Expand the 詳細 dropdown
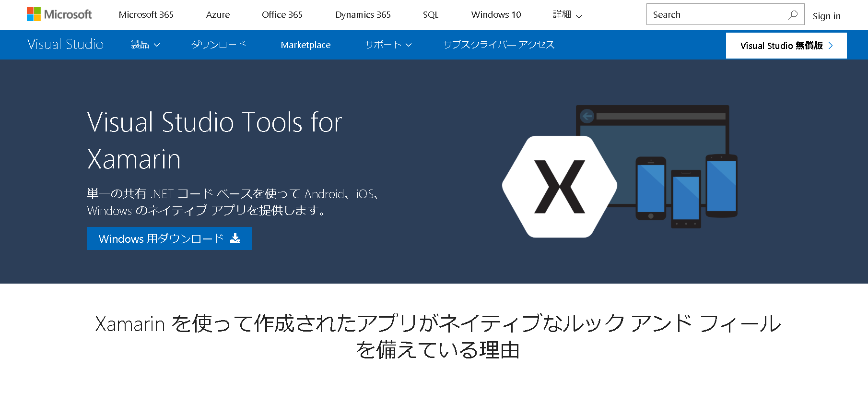 tap(567, 15)
